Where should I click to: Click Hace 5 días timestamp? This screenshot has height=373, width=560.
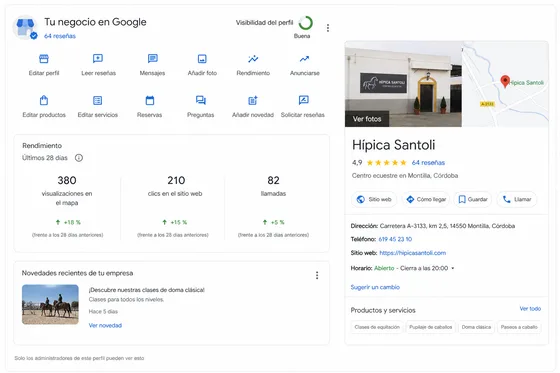[103, 312]
